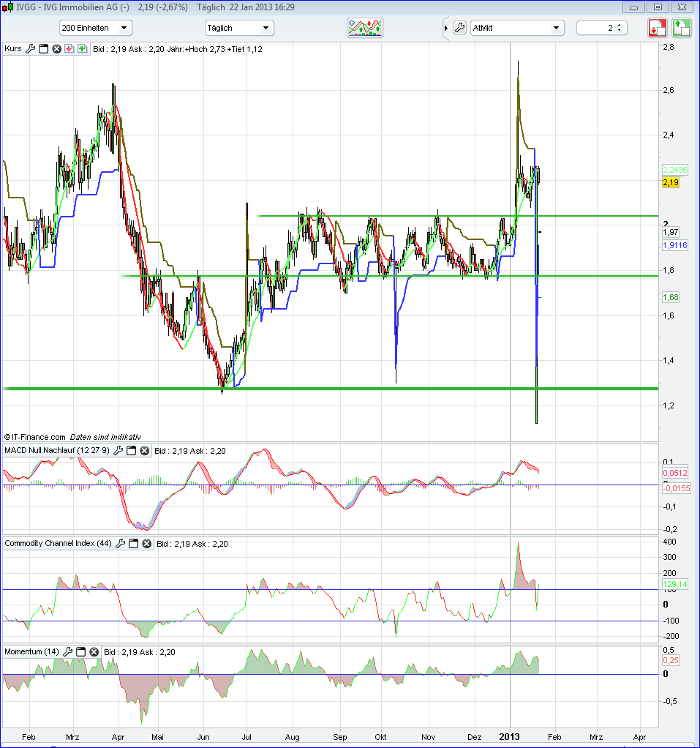The image size is (700, 748).
Task: Click the Momentum value tag 0,25
Action: pos(671,660)
